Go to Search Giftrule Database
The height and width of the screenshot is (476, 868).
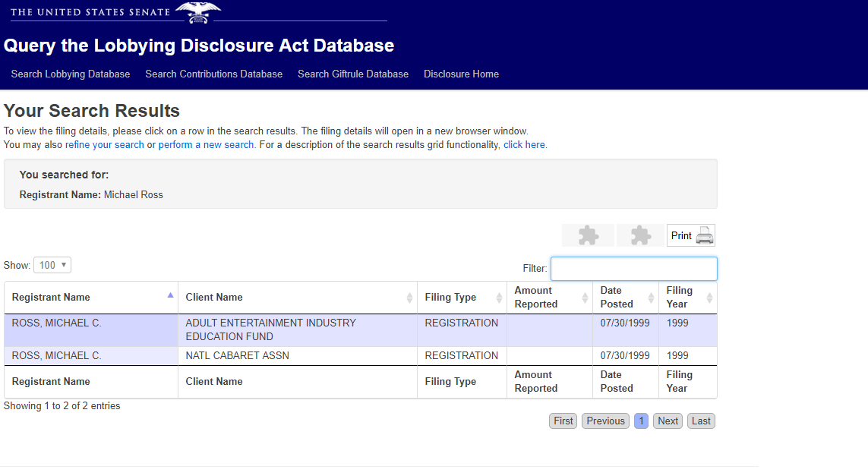[353, 74]
